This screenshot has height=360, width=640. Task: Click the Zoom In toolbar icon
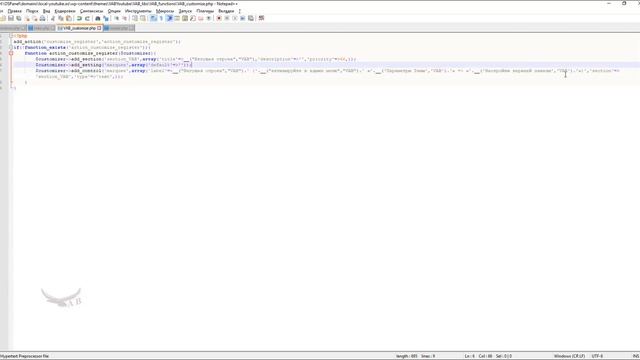click(117, 18)
